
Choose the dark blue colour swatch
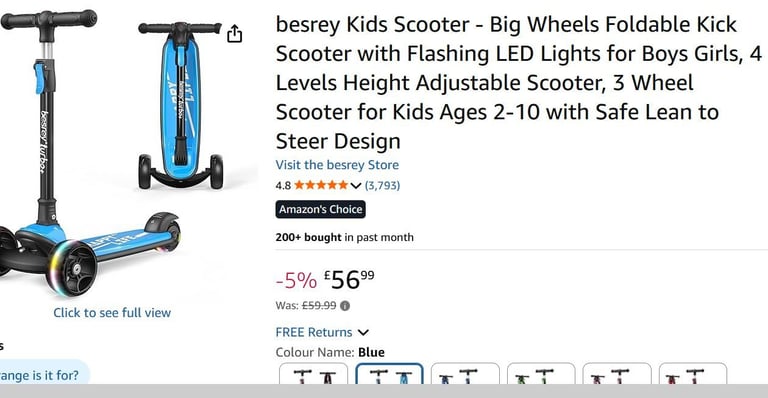pos(465,374)
